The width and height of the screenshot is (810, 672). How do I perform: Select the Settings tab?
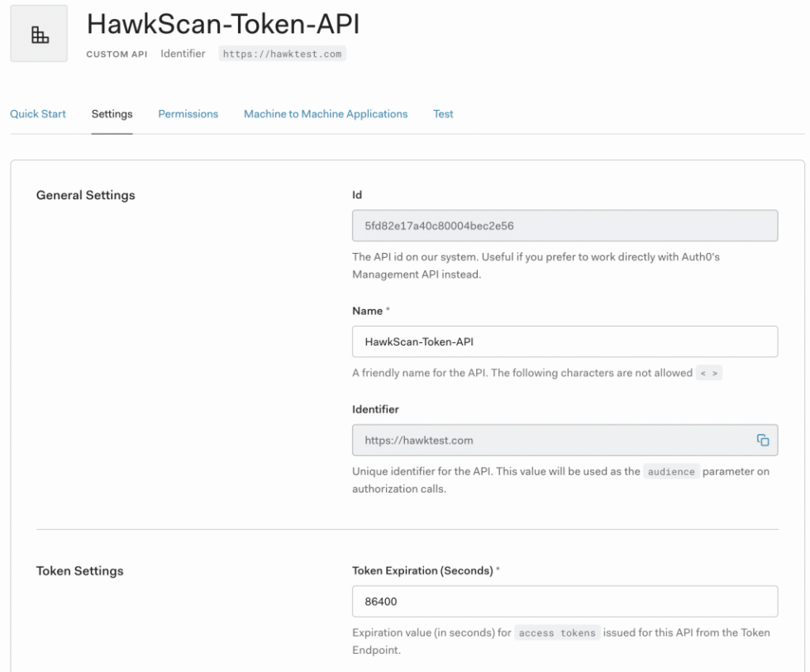(112, 113)
